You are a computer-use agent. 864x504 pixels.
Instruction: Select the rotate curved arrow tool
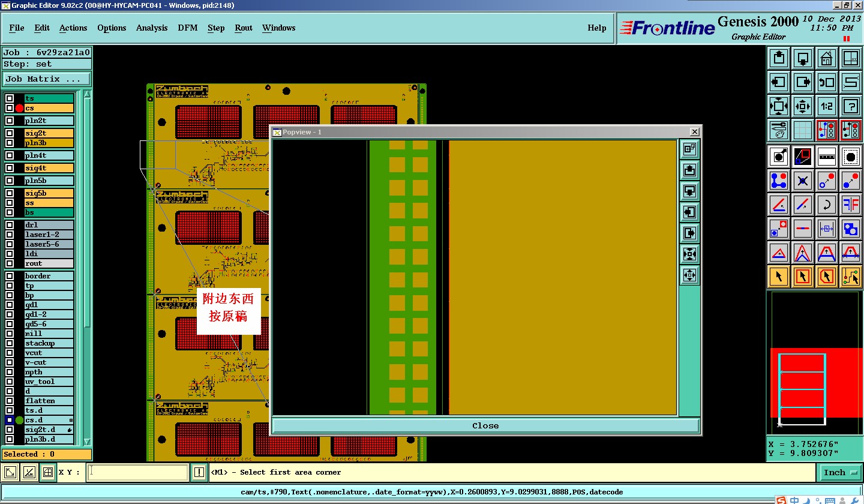coord(827,205)
